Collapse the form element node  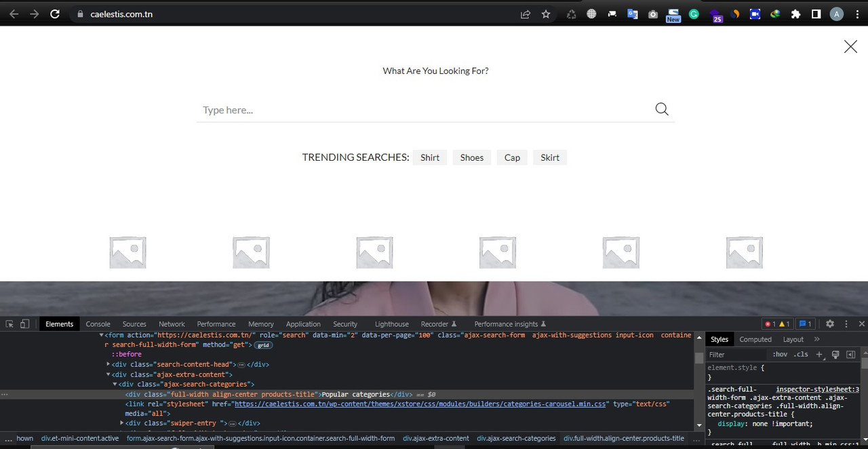pos(102,335)
